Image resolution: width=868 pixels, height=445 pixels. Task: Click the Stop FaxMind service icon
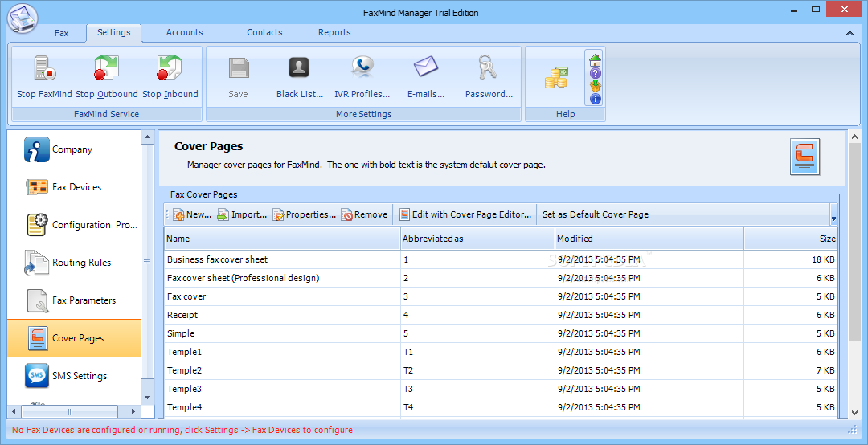pyautogui.click(x=45, y=69)
